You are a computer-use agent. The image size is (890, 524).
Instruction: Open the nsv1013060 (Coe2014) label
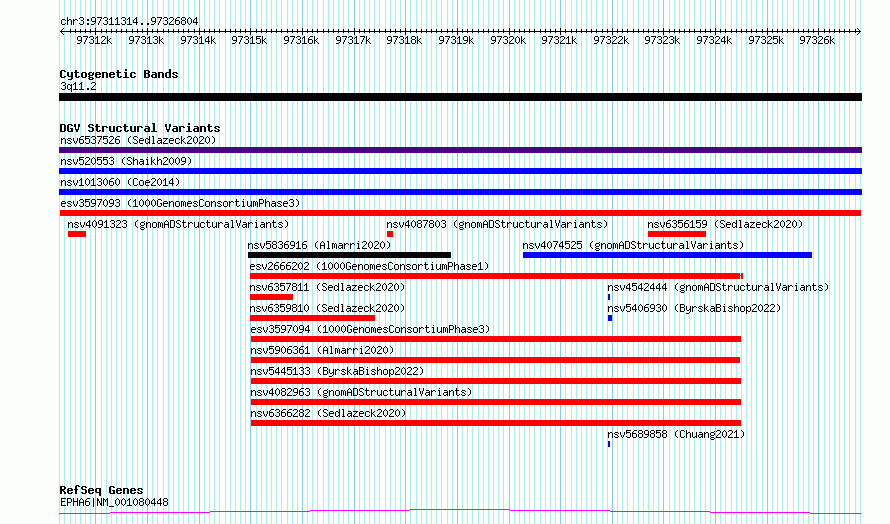120,182
